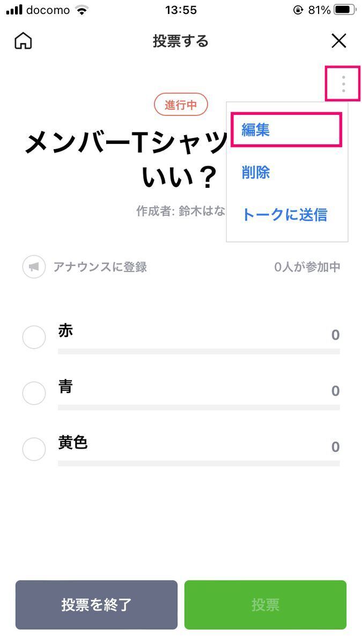Viewport: 362px width, 644px height.
Task: Close the poll screen with the X icon
Action: pos(339,41)
